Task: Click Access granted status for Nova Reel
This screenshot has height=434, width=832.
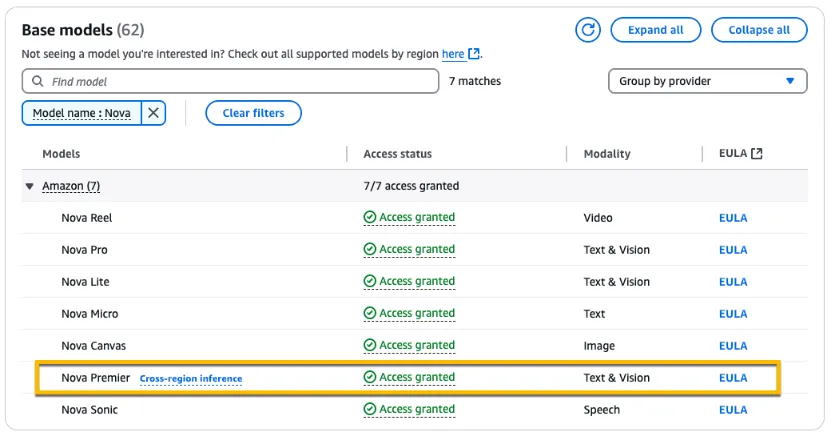Action: (x=409, y=218)
